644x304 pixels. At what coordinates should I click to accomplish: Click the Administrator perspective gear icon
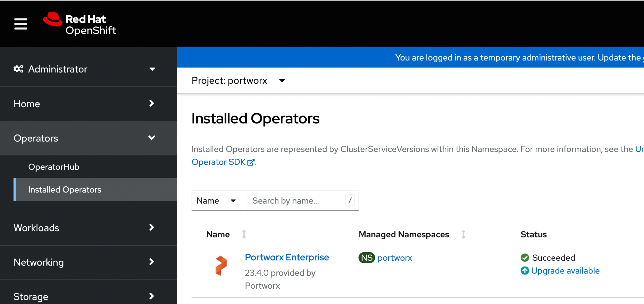[18, 69]
